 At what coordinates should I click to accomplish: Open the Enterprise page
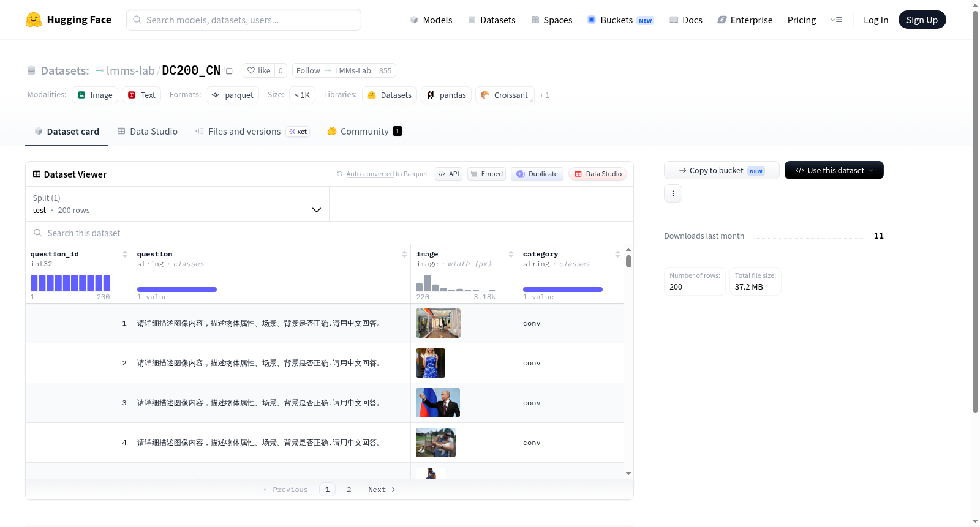(x=745, y=20)
